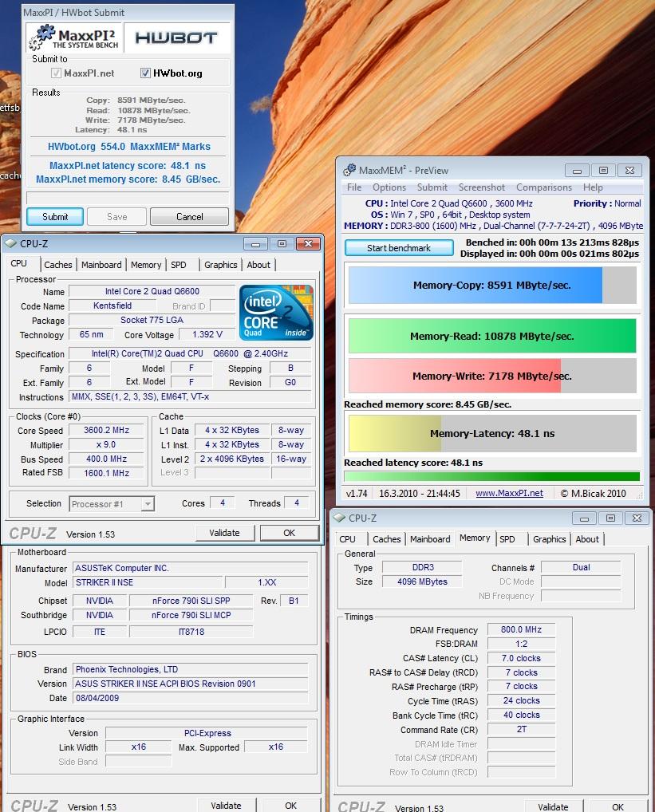Switch to SPD tab in upper CPU-Z
This screenshot has height=812, width=655.
coord(179,265)
